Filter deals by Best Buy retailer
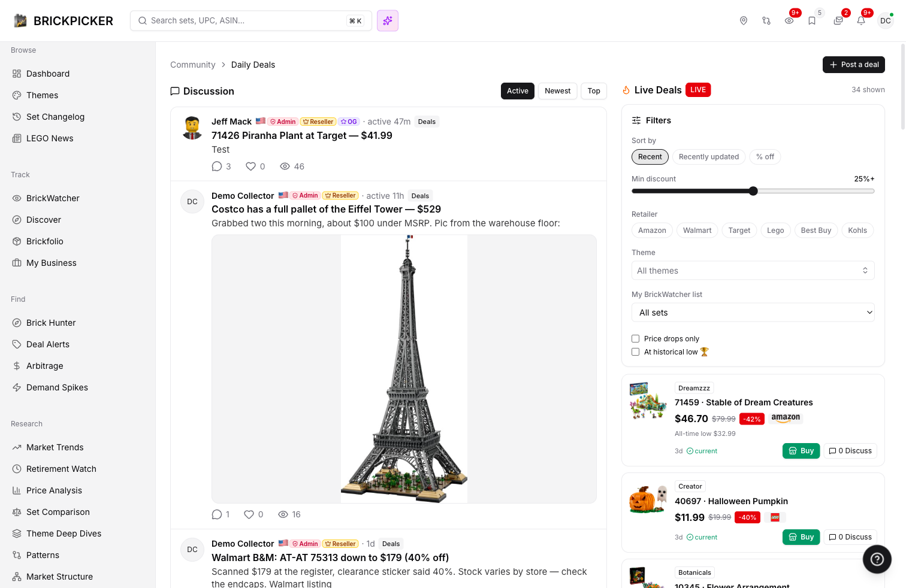906x588 pixels. 816,231
